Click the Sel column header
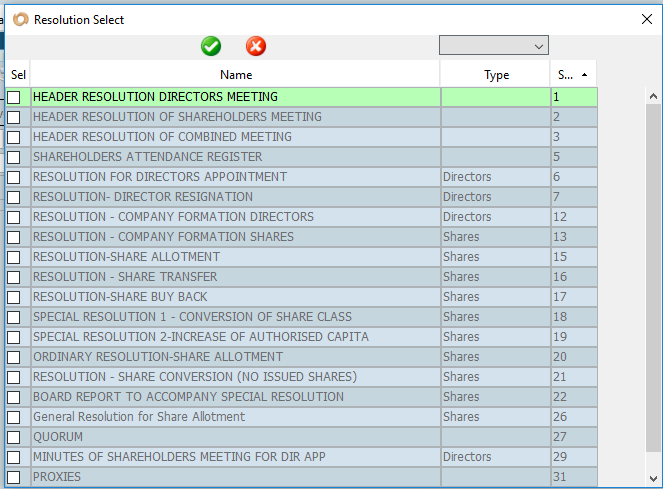663x489 pixels. [18, 75]
